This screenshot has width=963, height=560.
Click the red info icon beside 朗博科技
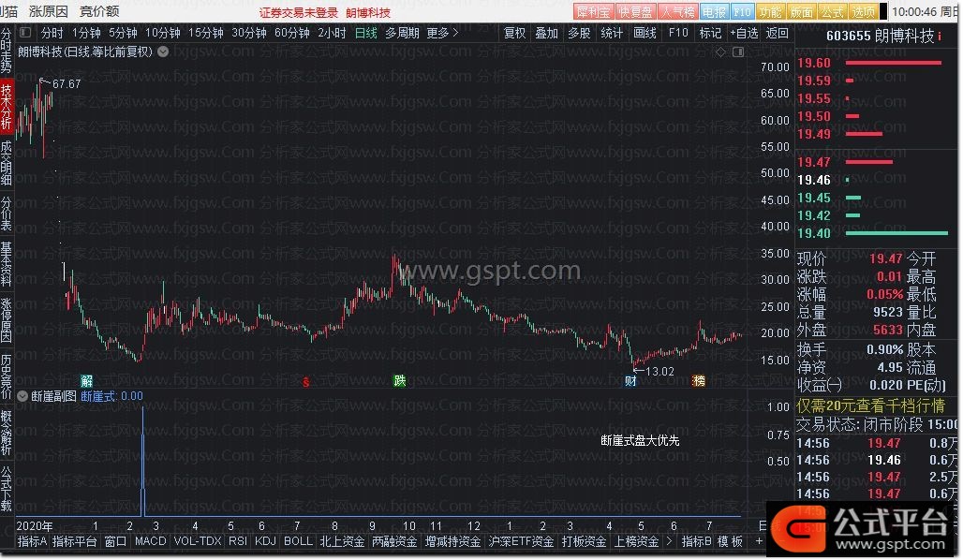(x=940, y=37)
